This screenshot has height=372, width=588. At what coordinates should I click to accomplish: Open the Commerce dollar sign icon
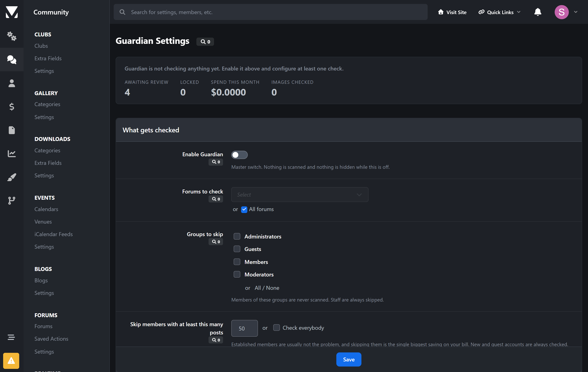(12, 107)
